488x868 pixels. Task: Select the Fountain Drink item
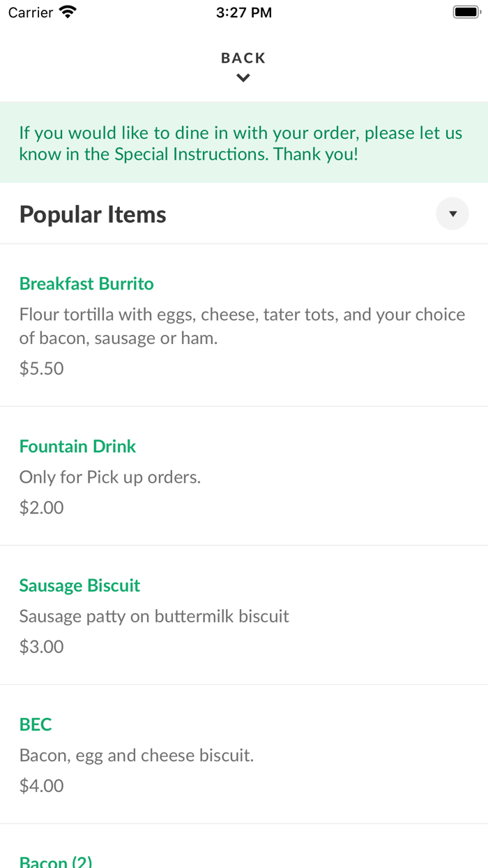point(77,446)
